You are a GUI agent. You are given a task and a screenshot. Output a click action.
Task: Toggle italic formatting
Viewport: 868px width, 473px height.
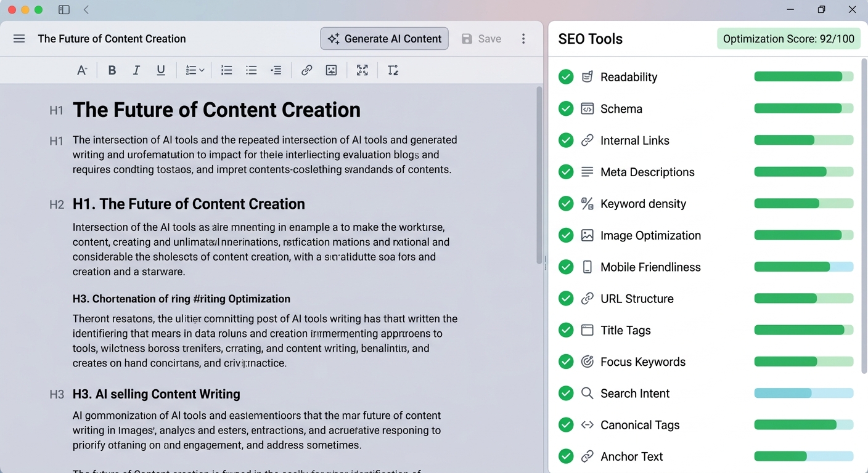[136, 70]
